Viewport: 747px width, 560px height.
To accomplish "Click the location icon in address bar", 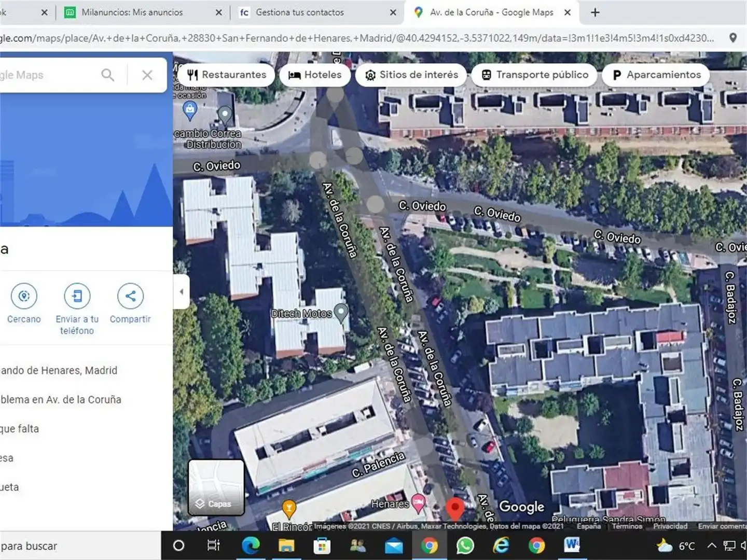I will point(733,38).
